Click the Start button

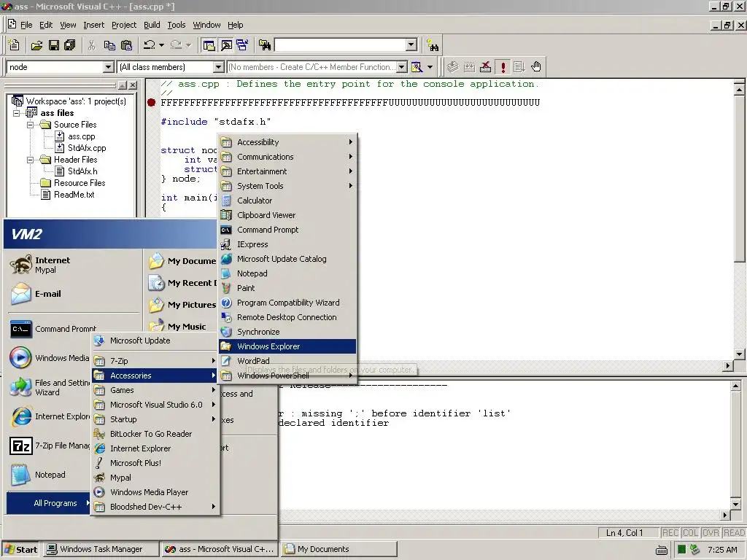point(20,550)
